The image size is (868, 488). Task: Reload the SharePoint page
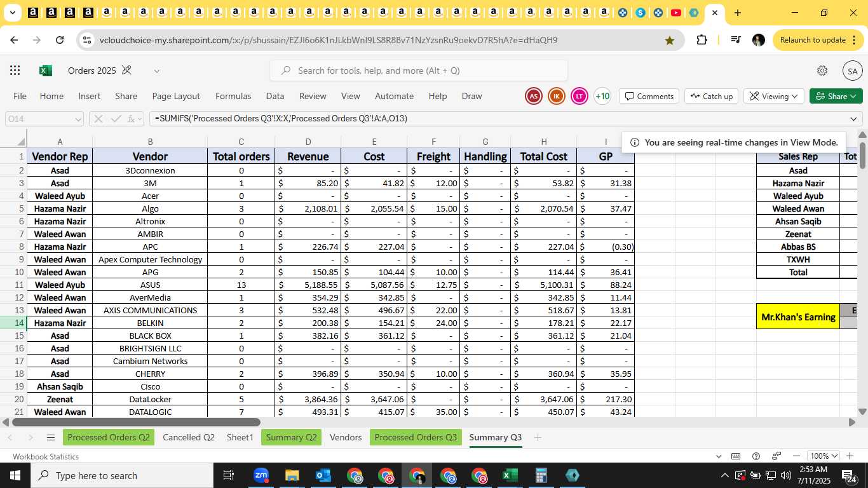coord(60,40)
